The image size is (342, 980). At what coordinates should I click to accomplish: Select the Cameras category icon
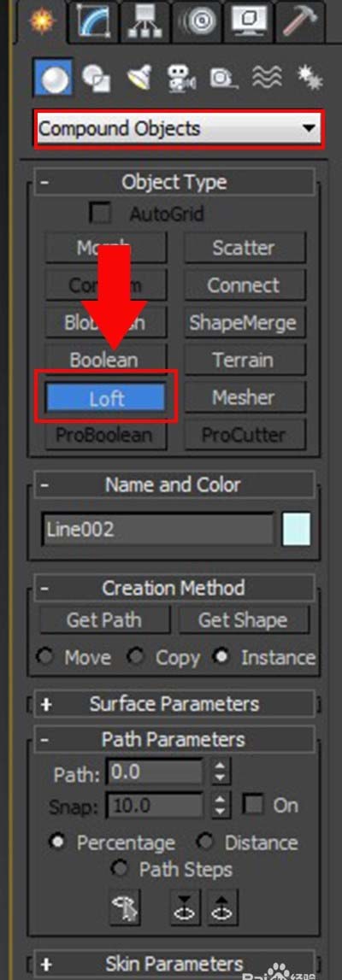pos(181,78)
